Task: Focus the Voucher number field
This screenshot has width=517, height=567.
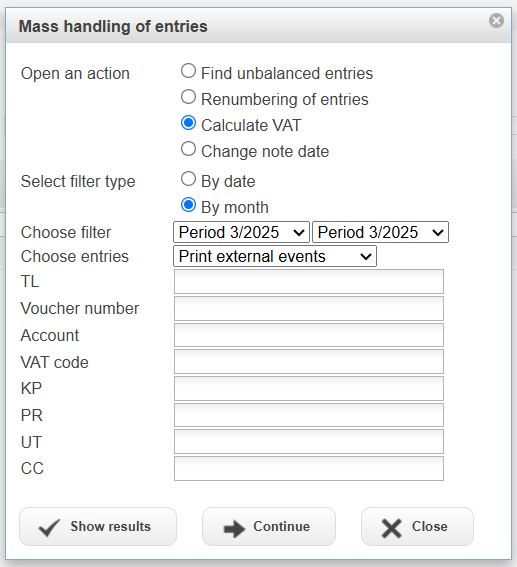Action: [x=309, y=308]
